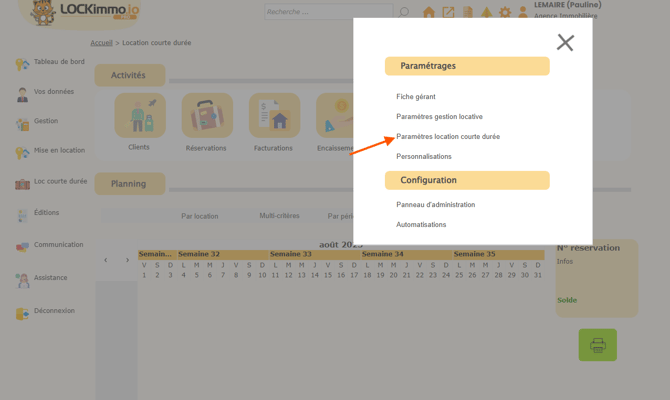670x400 pixels.
Task: Go to previous month with left chevron
Action: 106,260
